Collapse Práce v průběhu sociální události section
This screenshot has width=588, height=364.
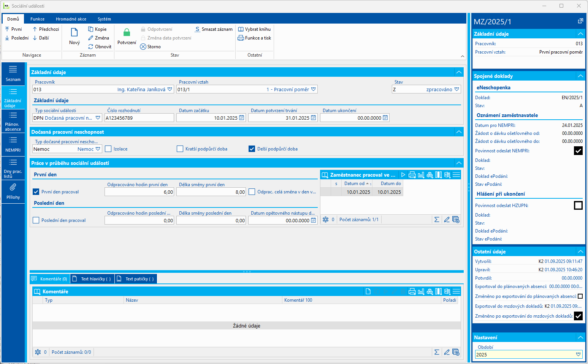(x=459, y=163)
